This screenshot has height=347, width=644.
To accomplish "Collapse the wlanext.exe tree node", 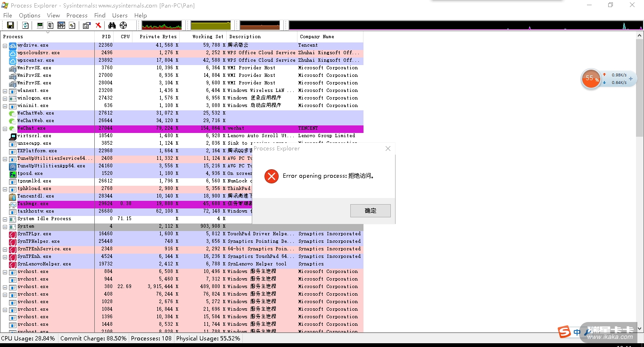I will pos(5,91).
